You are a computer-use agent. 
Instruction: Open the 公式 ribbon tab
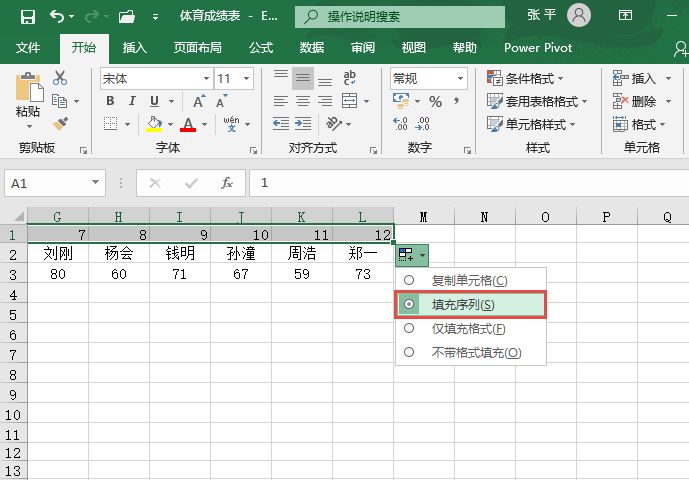pos(260,47)
